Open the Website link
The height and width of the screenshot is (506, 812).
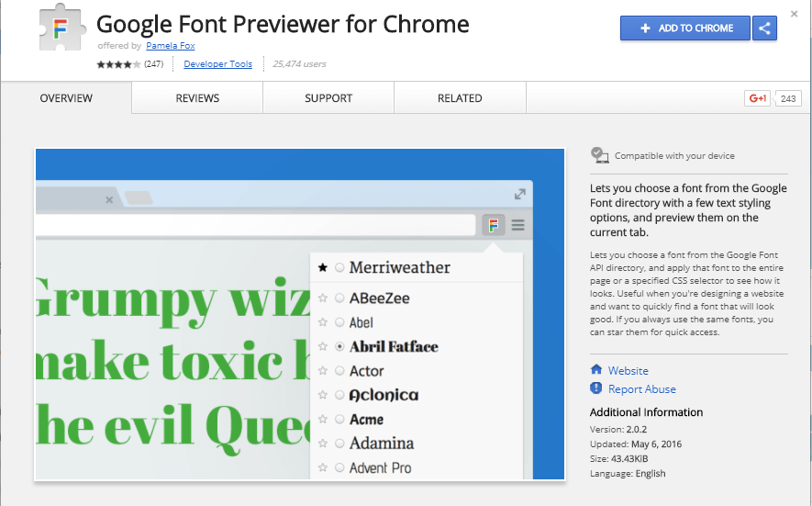[x=628, y=371]
